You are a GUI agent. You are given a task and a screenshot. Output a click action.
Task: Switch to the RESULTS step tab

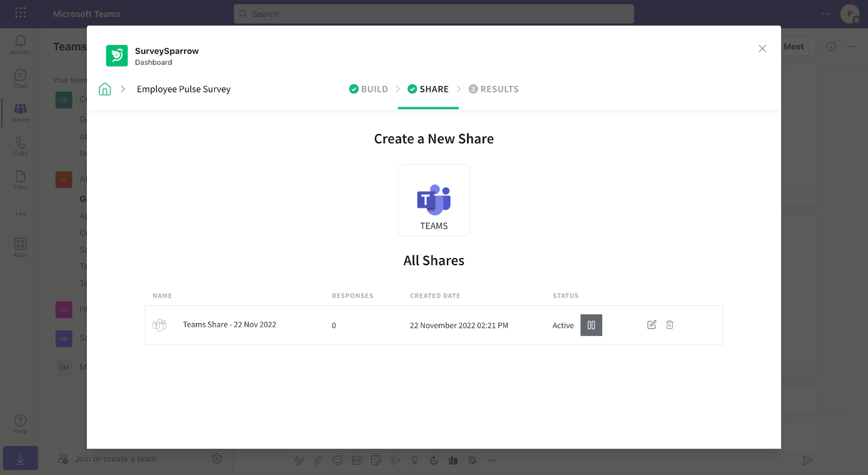point(494,89)
